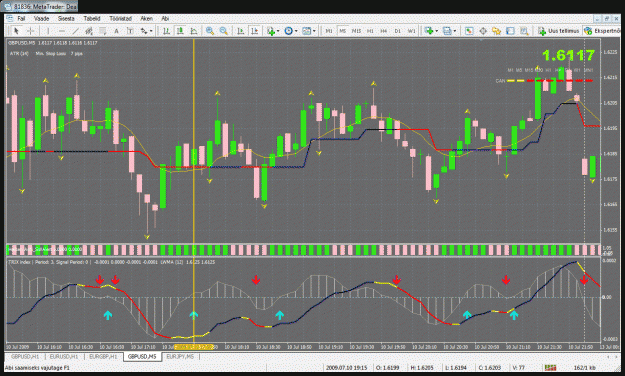
Task: Click the Uus tellimus button
Action: (558, 31)
